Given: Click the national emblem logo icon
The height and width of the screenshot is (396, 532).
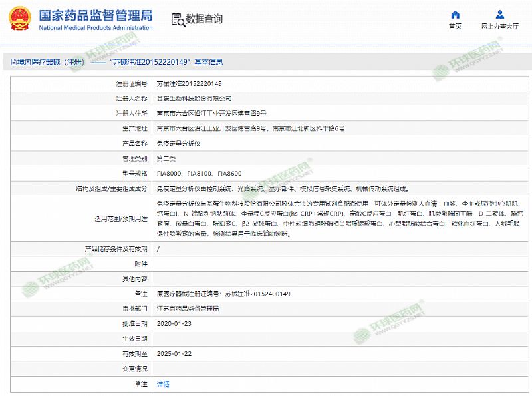Looking at the screenshot, I should pos(19,19).
